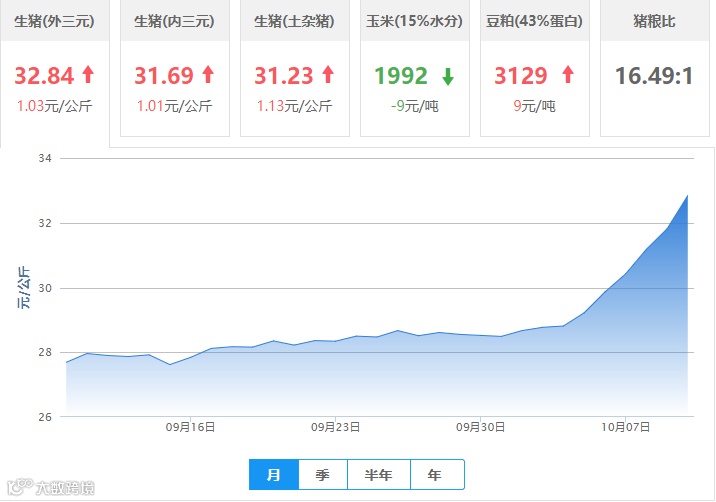Click the 34 y-axis label
The image size is (716, 502).
[45, 159]
